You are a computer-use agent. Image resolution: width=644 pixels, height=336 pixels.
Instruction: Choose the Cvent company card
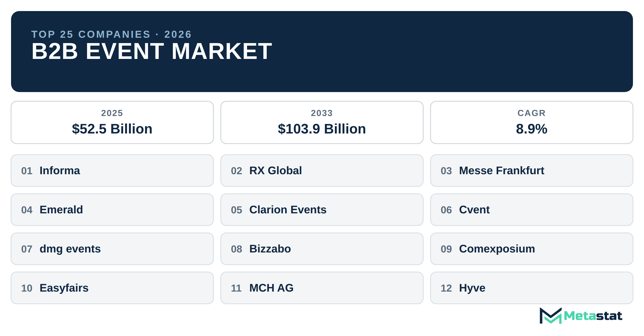532,209
